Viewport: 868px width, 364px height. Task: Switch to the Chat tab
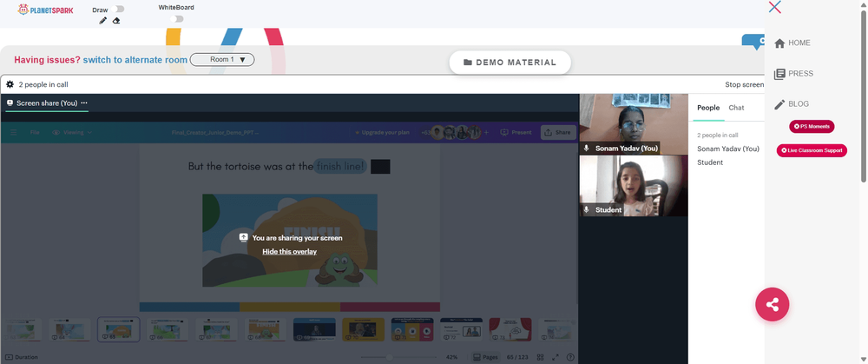[736, 108]
